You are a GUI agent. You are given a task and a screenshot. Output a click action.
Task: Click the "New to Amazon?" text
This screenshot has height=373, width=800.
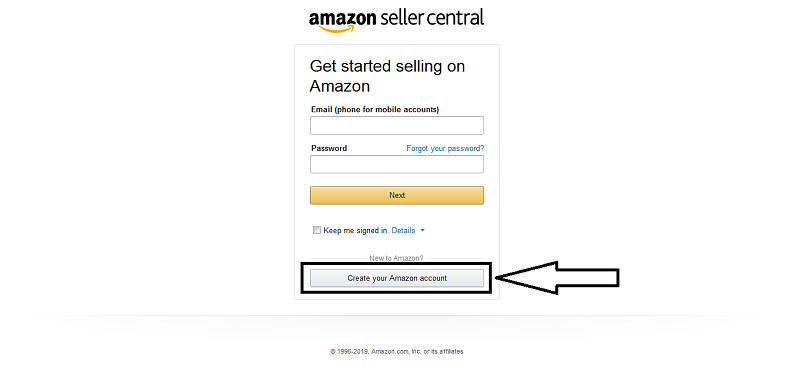pyautogui.click(x=396, y=258)
